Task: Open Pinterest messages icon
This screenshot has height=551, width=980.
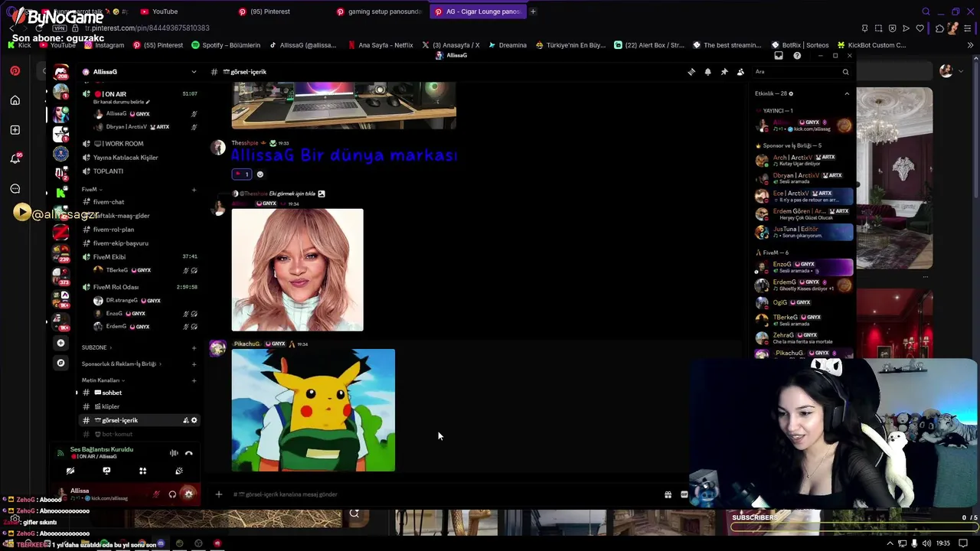Action: tap(15, 188)
